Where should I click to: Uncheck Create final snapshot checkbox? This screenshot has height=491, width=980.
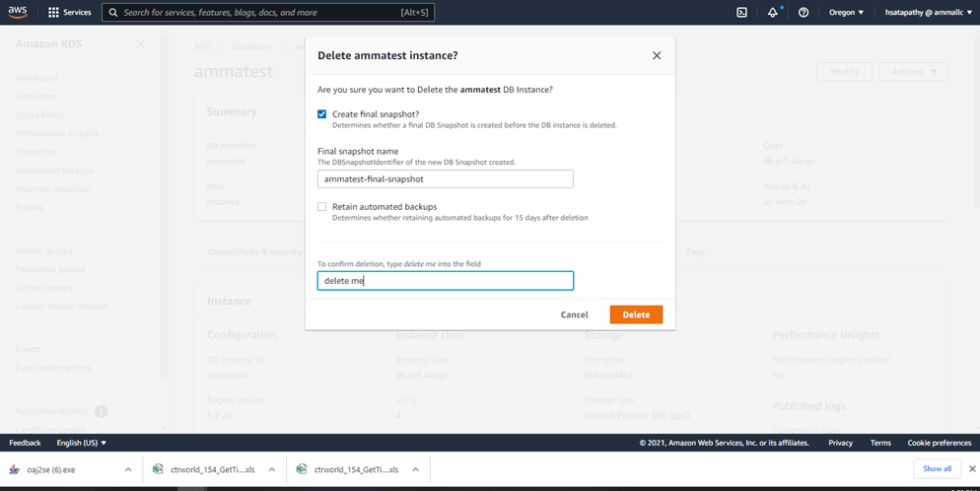(x=322, y=114)
